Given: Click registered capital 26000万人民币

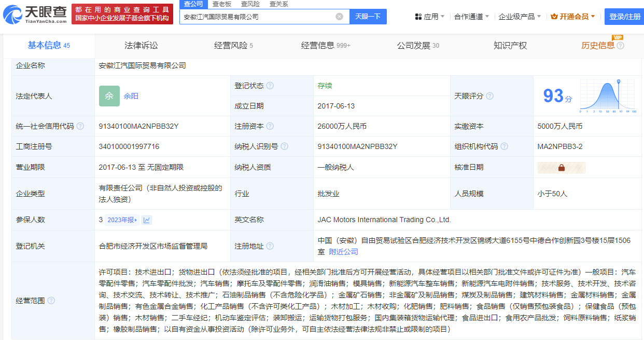Looking at the screenshot, I should click(342, 126).
